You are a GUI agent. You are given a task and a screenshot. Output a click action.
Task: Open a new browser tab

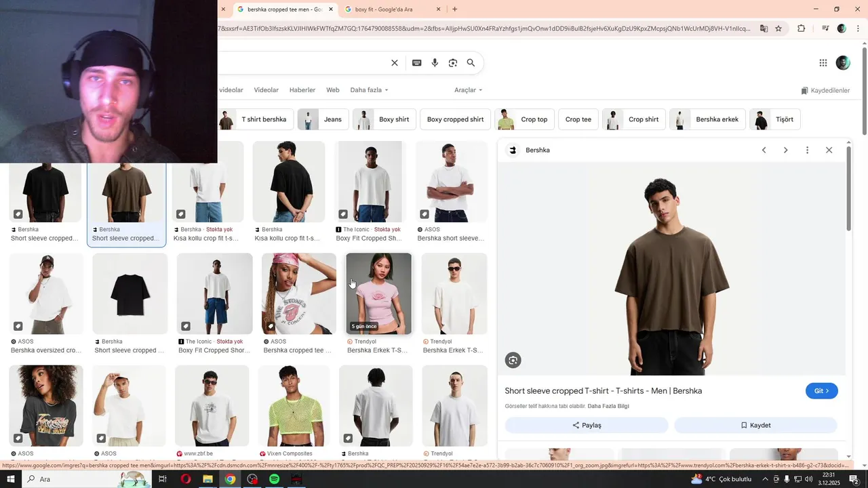point(454,9)
